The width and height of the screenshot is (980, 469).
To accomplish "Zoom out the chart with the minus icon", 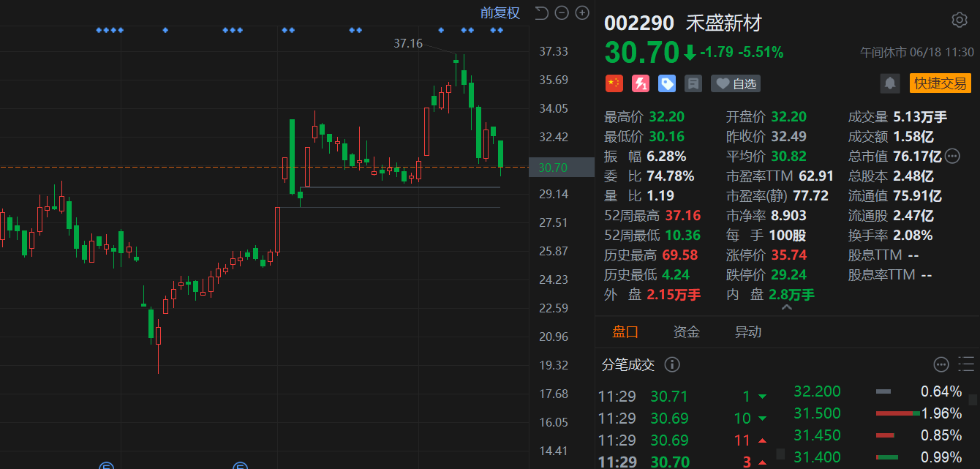I will click(562, 12).
